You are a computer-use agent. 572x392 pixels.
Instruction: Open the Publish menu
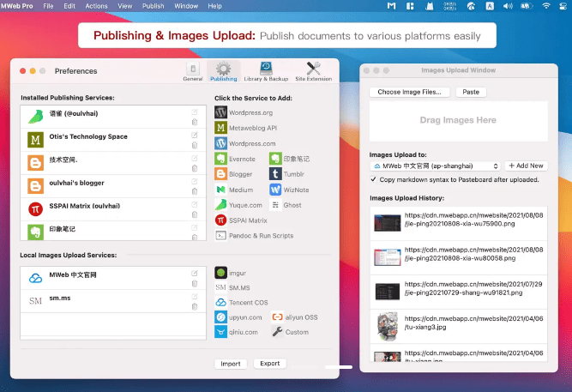[153, 6]
